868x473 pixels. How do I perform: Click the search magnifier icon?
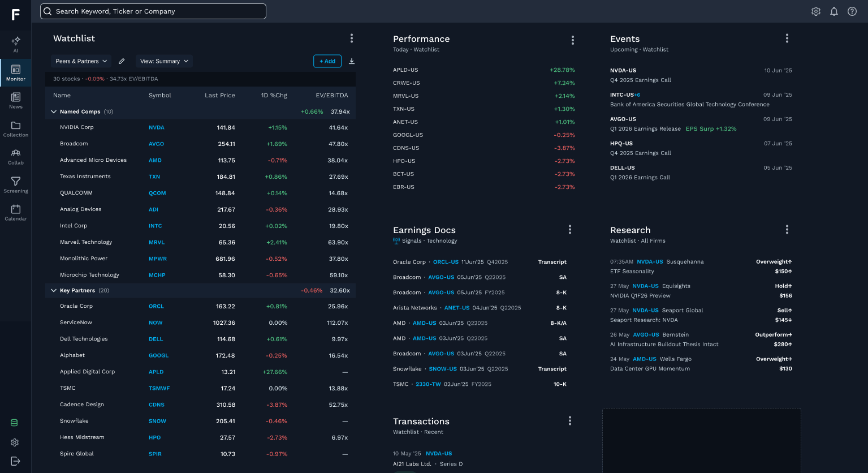(48, 11)
